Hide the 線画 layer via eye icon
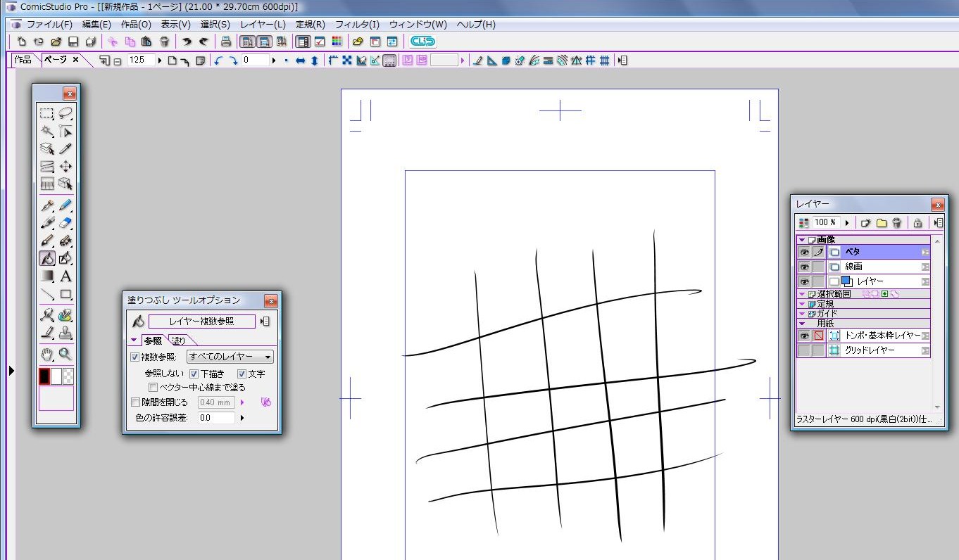Image resolution: width=959 pixels, height=560 pixels. (804, 267)
